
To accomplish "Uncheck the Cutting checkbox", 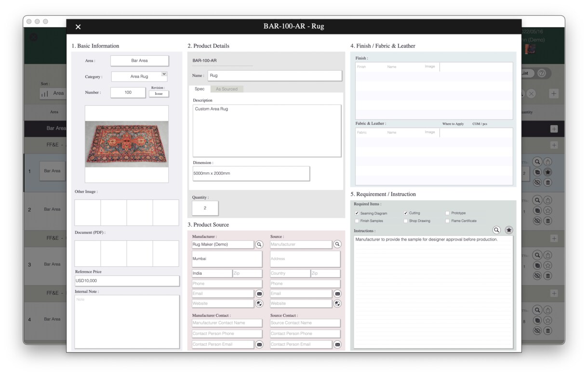I will (405, 213).
